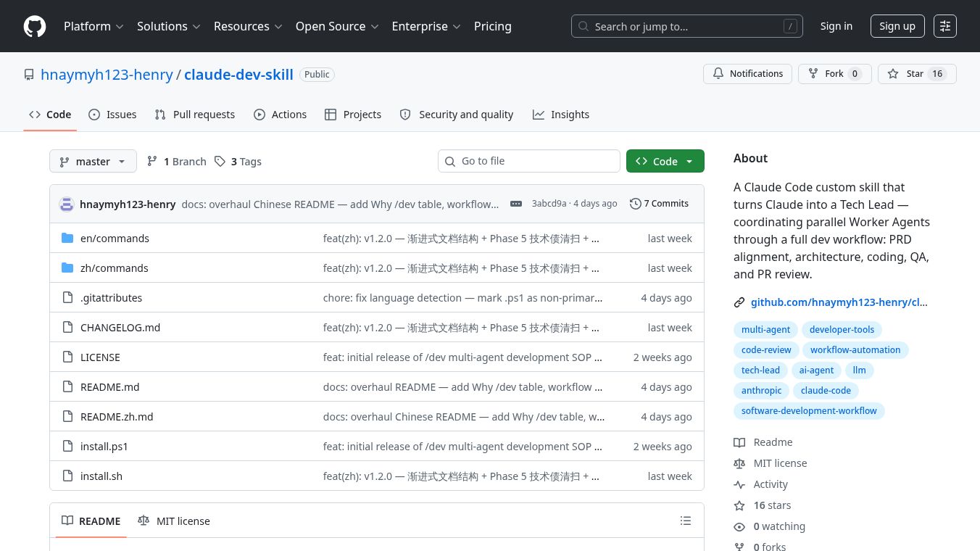Expand the Platform menu
The image size is (980, 551).
coord(94,26)
